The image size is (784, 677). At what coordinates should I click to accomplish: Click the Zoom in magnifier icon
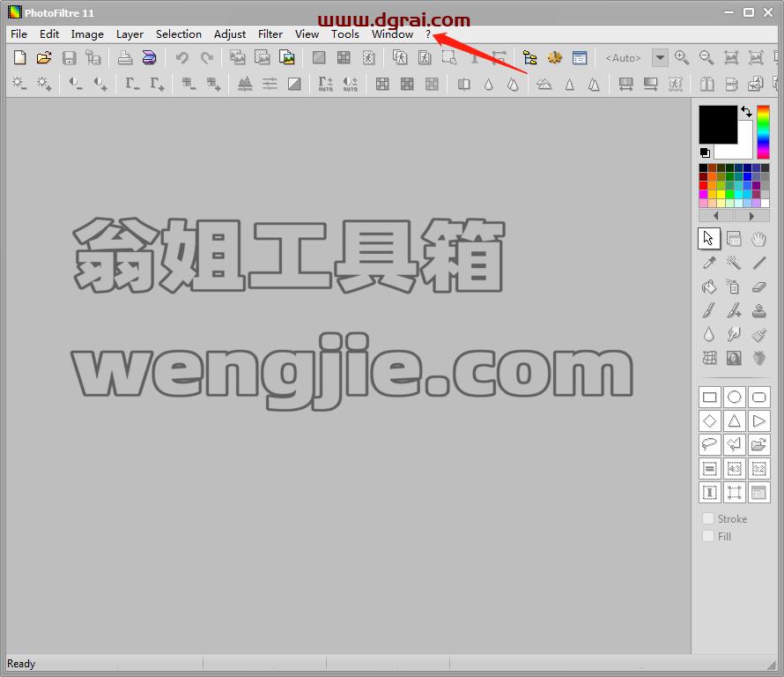(682, 57)
